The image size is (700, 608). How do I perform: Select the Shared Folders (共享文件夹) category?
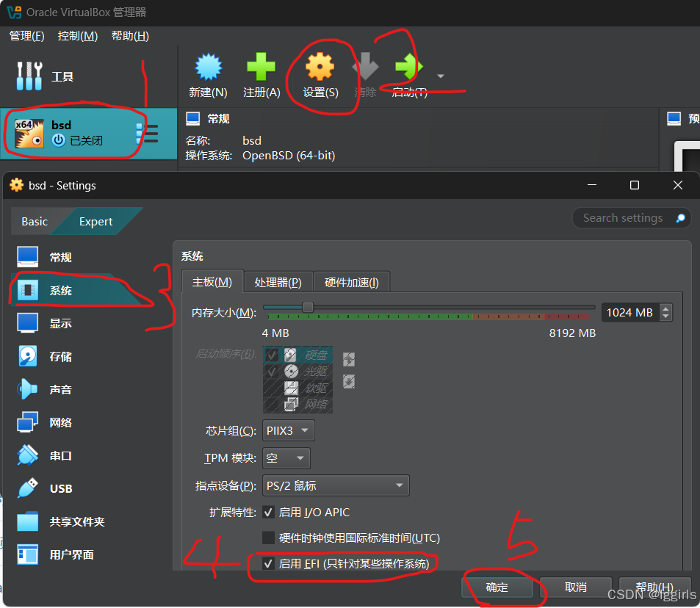point(76,521)
